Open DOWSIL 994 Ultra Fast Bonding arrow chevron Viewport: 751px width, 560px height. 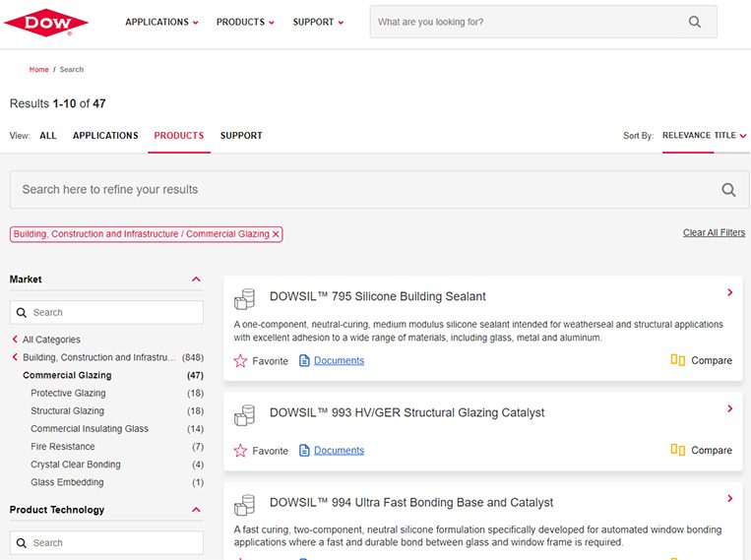pos(729,499)
